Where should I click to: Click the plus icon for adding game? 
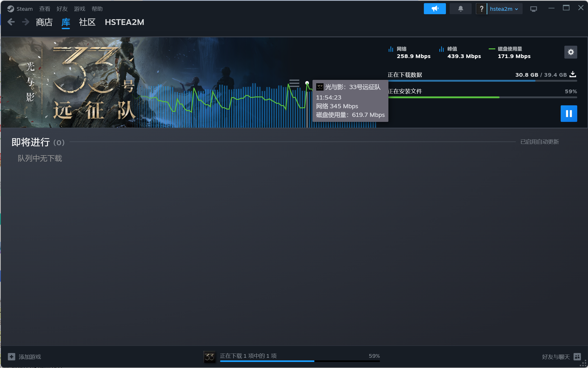click(11, 357)
